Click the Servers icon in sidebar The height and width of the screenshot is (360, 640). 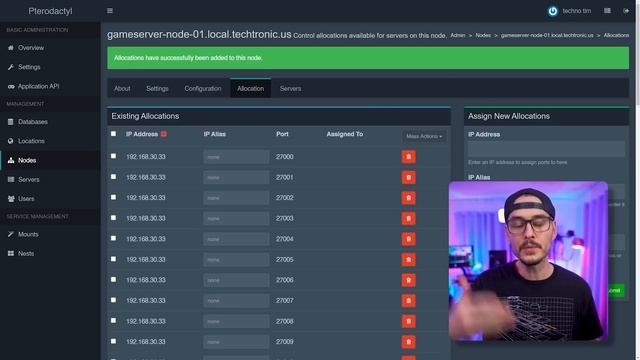[x=11, y=180]
